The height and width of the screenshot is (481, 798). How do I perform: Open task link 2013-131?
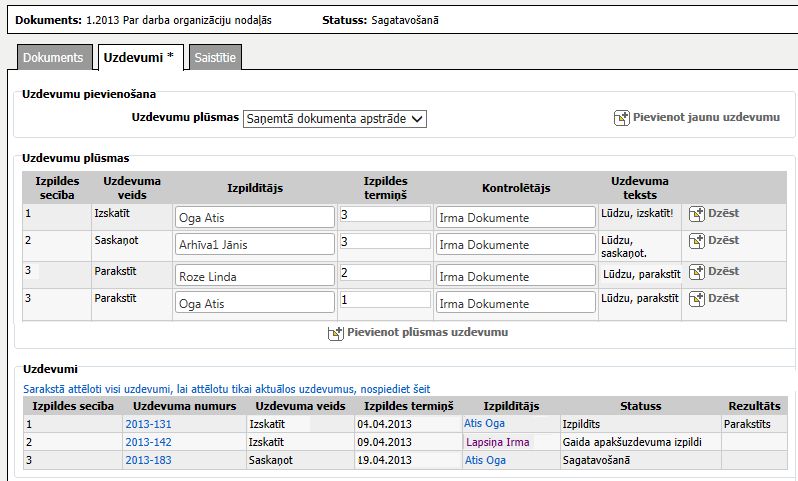coord(148,424)
